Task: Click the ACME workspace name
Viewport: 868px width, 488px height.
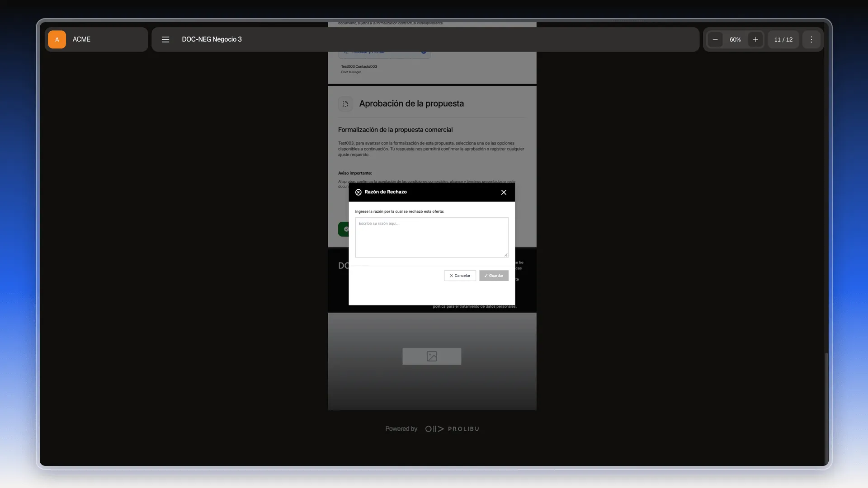Action: tap(81, 39)
